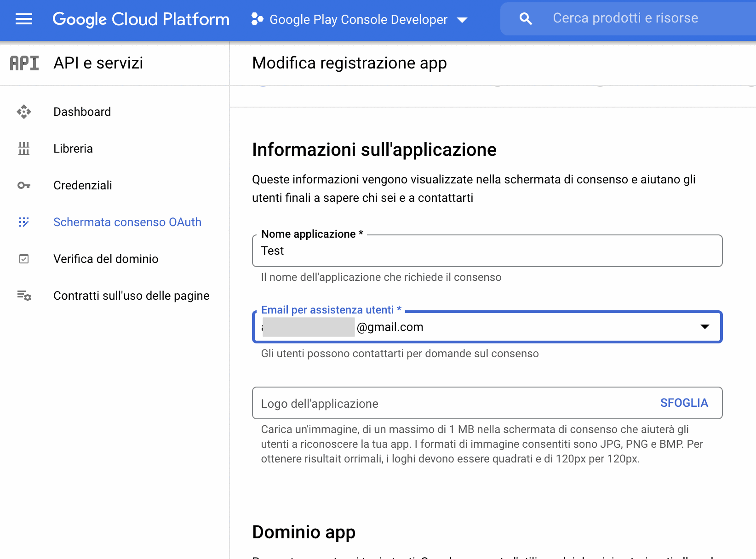Viewport: 756px width, 559px height.
Task: Go to Credenziali in the sidebar
Action: point(83,185)
